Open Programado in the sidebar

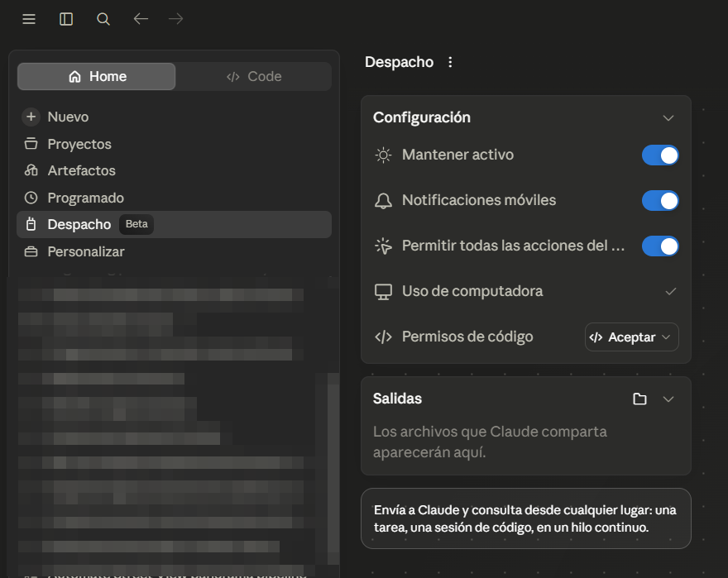(x=174, y=198)
